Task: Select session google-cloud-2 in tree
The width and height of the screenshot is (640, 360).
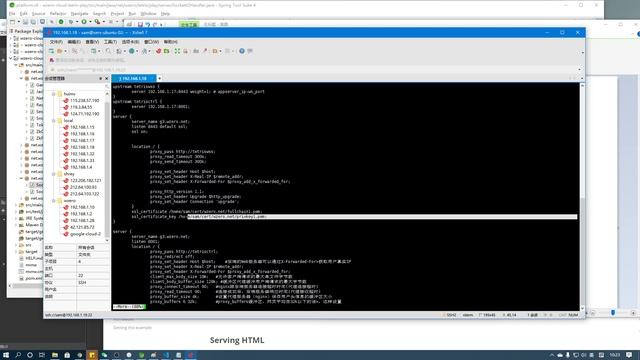Action: (x=84, y=234)
